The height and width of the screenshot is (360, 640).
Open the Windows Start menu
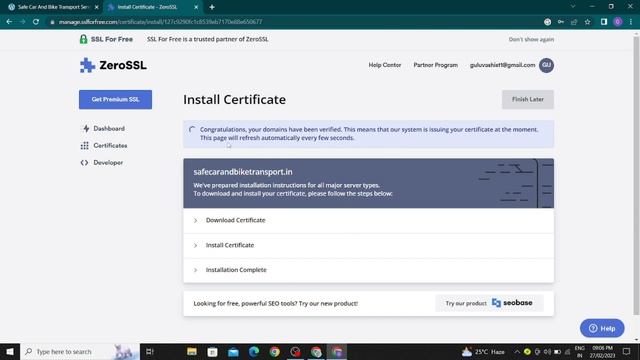[x=10, y=351]
